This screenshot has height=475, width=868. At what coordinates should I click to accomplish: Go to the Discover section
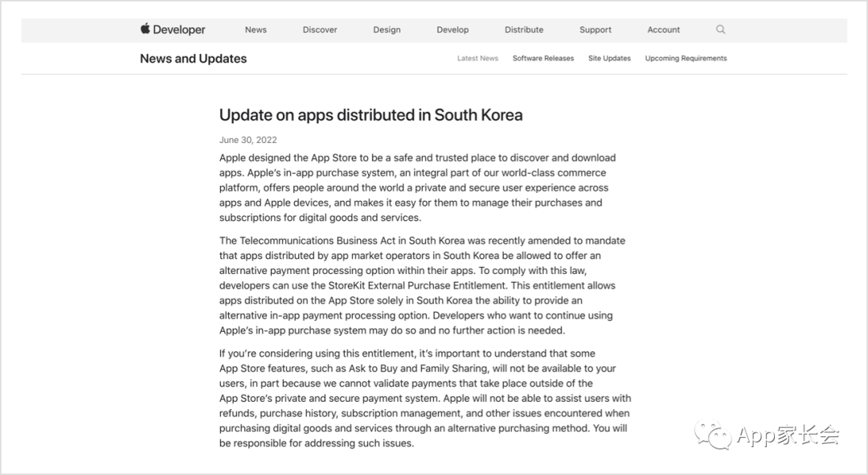click(x=320, y=30)
